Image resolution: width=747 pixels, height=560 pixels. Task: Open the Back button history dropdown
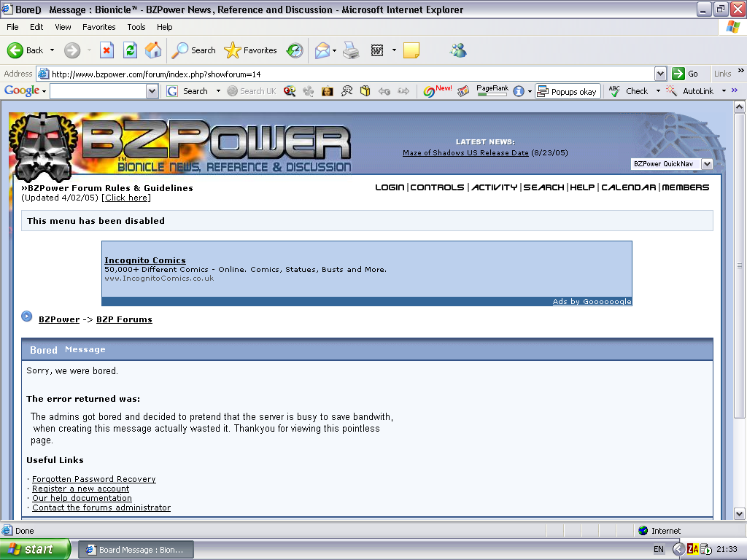[52, 50]
